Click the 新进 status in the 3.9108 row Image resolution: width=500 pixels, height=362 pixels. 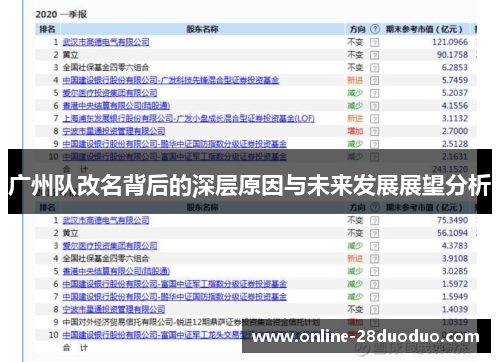point(355,258)
